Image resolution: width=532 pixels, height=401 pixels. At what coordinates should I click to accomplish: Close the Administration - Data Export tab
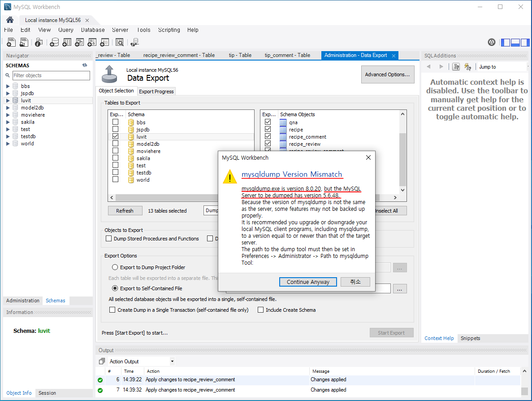pyautogui.click(x=394, y=56)
